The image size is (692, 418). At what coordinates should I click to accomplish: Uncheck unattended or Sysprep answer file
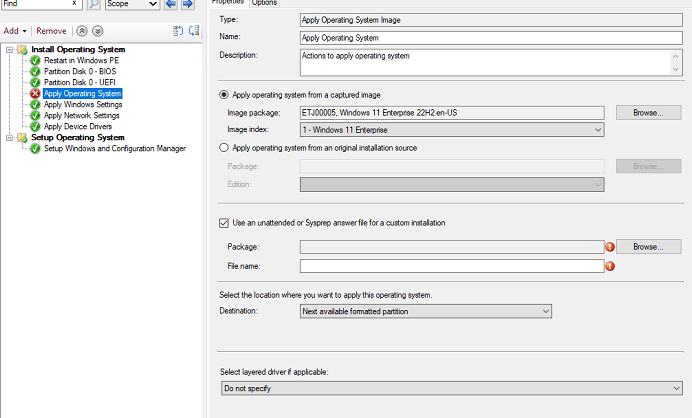(x=224, y=222)
